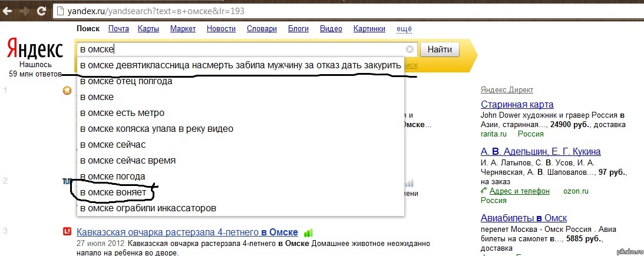Open the Почта service
This screenshot has width=644, height=256.
(118, 29)
